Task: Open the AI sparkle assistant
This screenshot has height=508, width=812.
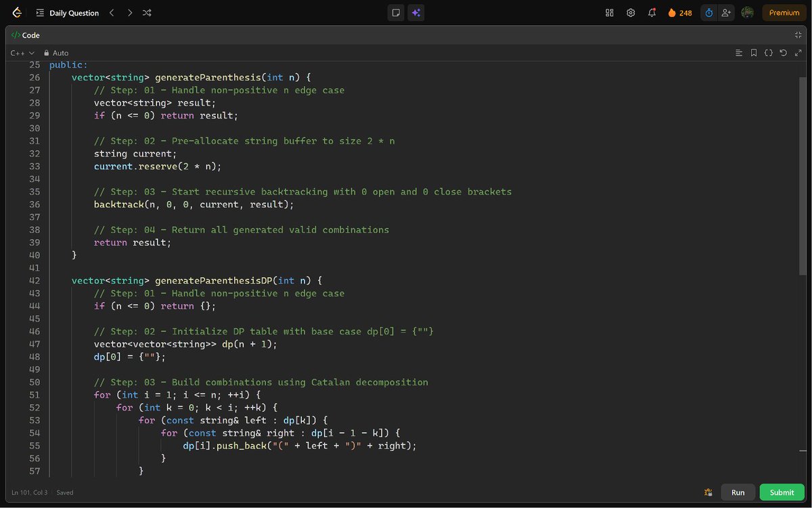Action: [x=416, y=13]
